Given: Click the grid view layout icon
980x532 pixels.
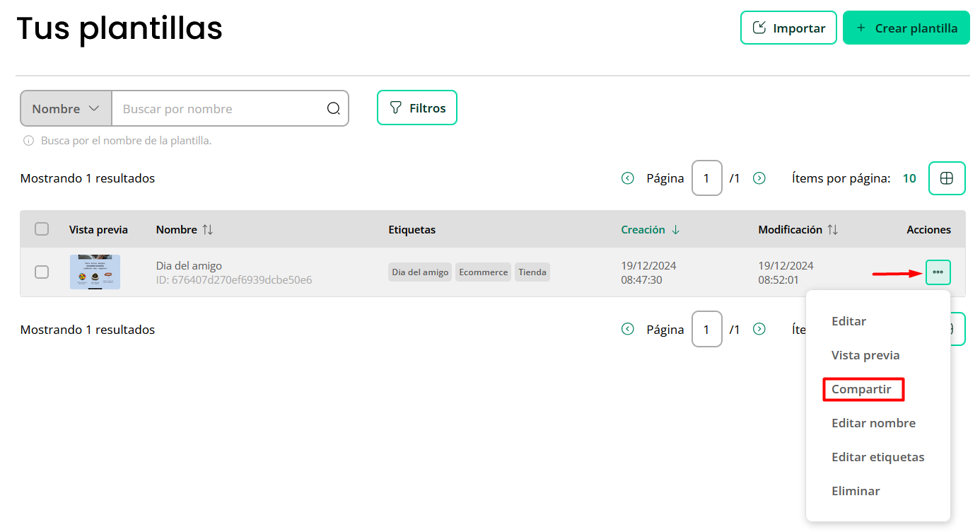Looking at the screenshot, I should pos(947,178).
